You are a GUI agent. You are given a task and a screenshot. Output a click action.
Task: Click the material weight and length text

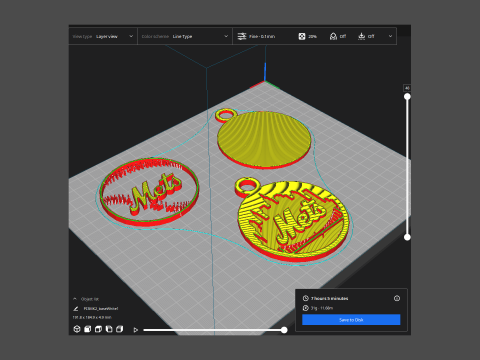322,308
